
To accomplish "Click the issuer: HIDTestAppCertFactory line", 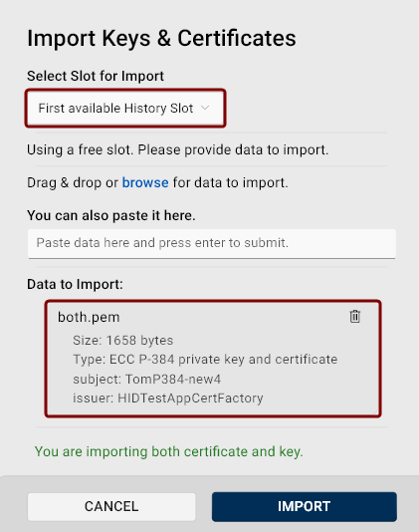I will click(168, 399).
